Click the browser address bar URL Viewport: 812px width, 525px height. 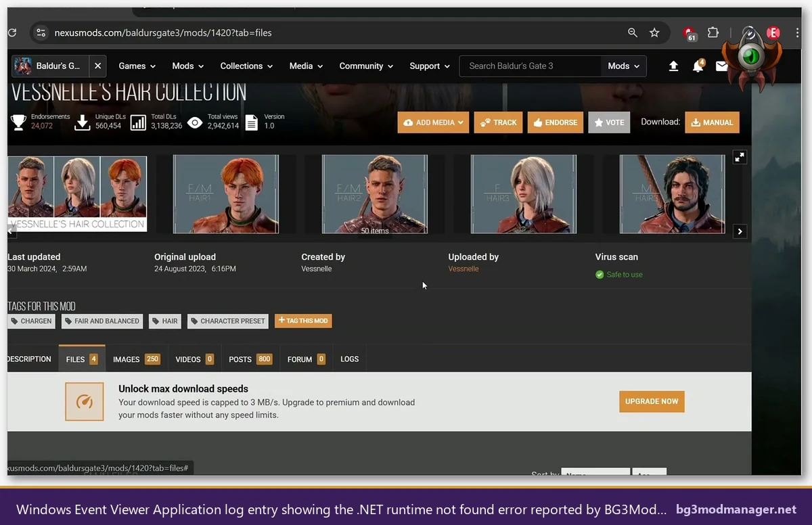click(x=163, y=32)
